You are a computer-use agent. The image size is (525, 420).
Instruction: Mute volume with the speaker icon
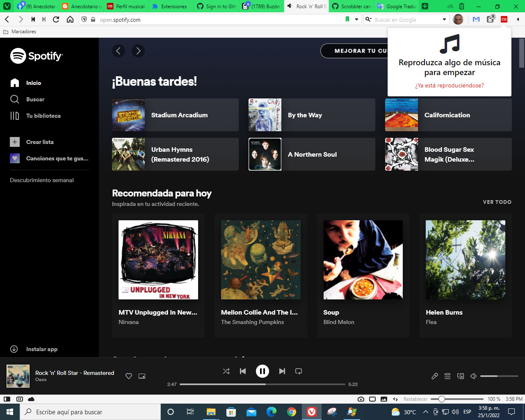(x=473, y=376)
